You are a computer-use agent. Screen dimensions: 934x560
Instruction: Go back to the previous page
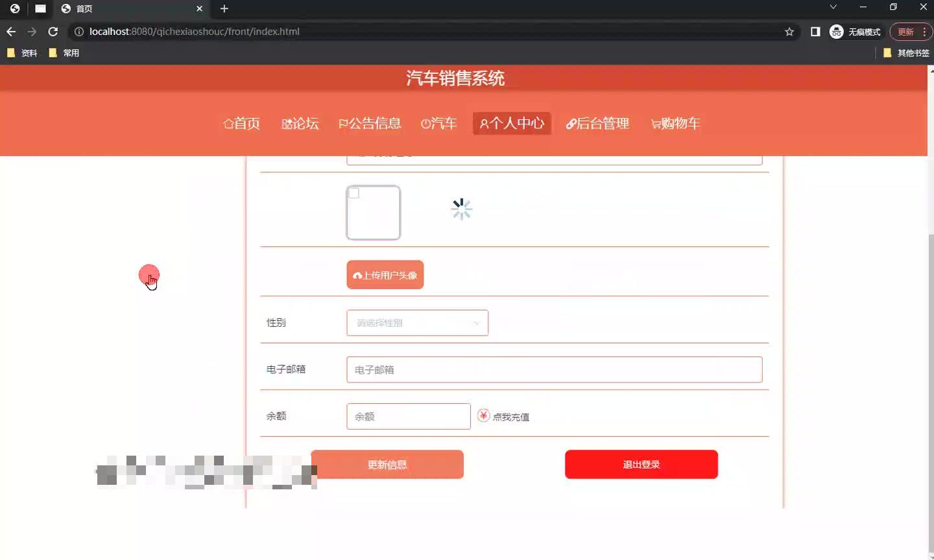(11, 31)
